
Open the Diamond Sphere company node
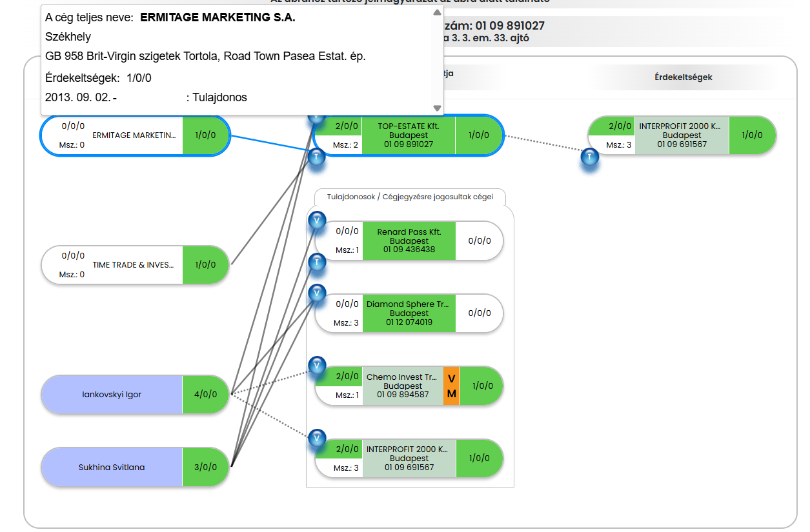(x=408, y=313)
